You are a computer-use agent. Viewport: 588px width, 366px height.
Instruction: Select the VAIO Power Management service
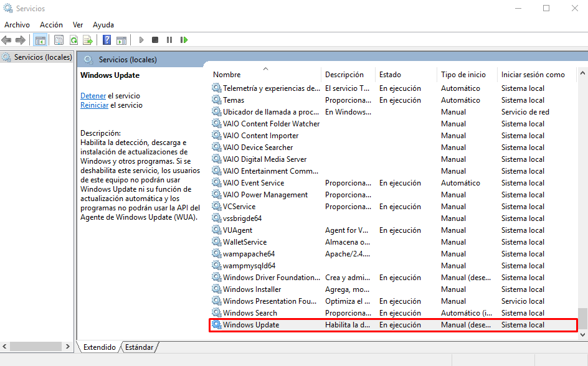pos(393,194)
